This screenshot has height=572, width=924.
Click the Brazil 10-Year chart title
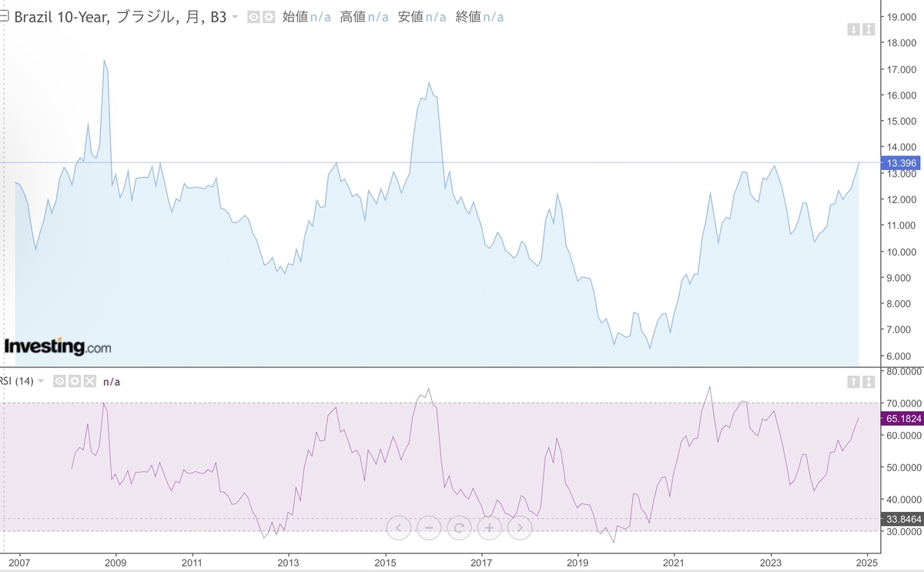[x=120, y=16]
